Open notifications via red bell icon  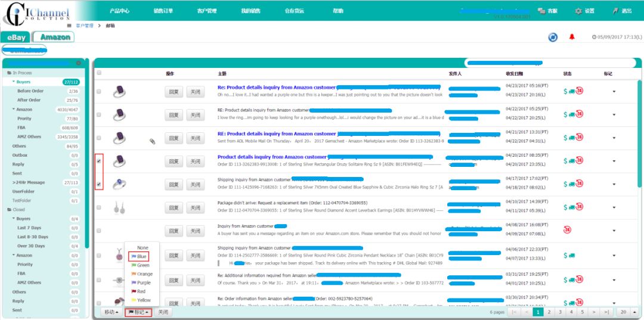click(572, 37)
